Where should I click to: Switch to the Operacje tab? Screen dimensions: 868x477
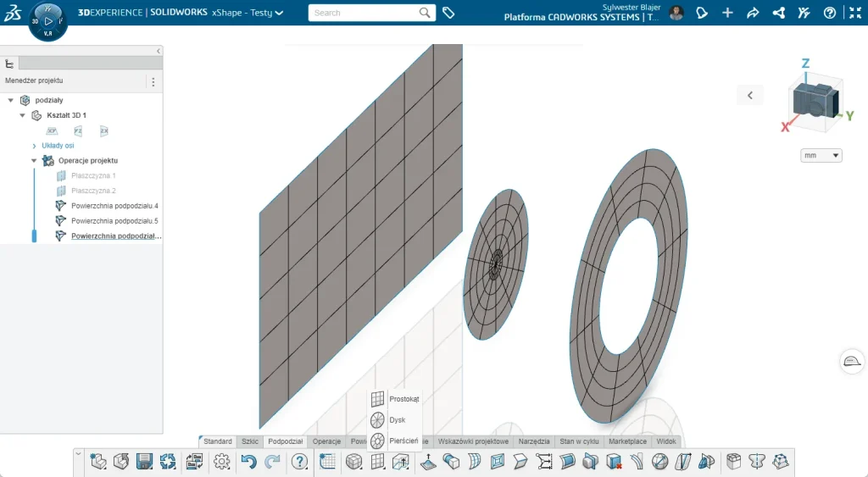(326, 441)
